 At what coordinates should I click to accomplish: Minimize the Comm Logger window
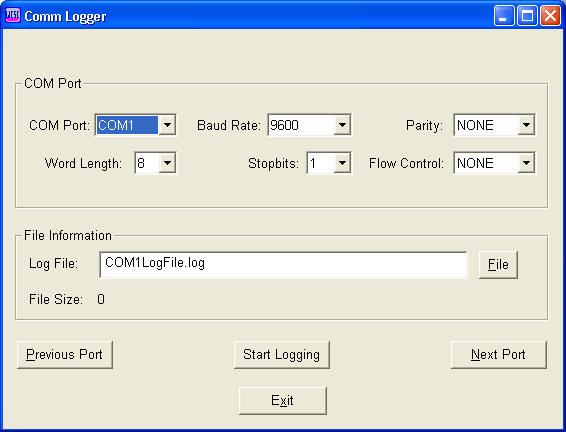click(x=504, y=16)
